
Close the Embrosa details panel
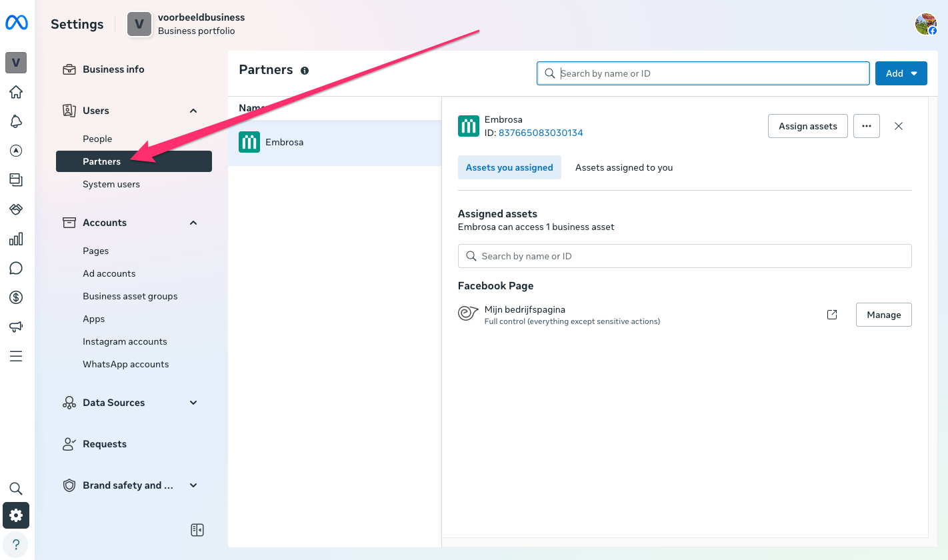[x=899, y=126]
